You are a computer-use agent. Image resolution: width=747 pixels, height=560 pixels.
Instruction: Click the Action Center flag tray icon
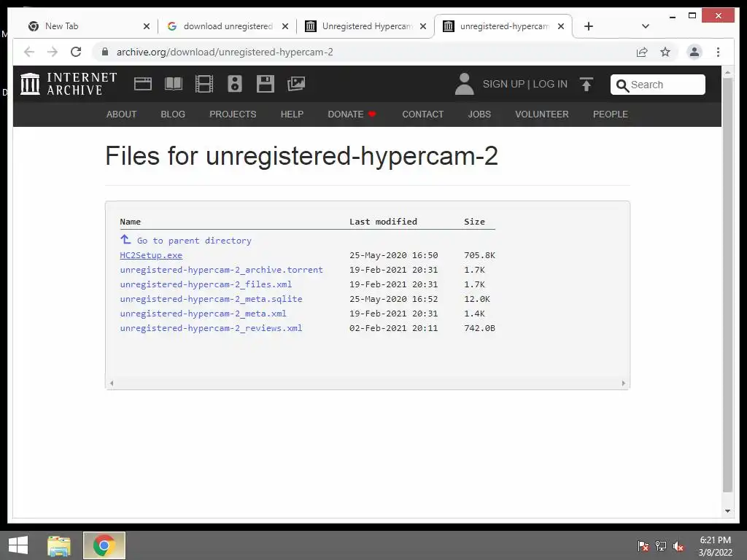click(x=643, y=545)
